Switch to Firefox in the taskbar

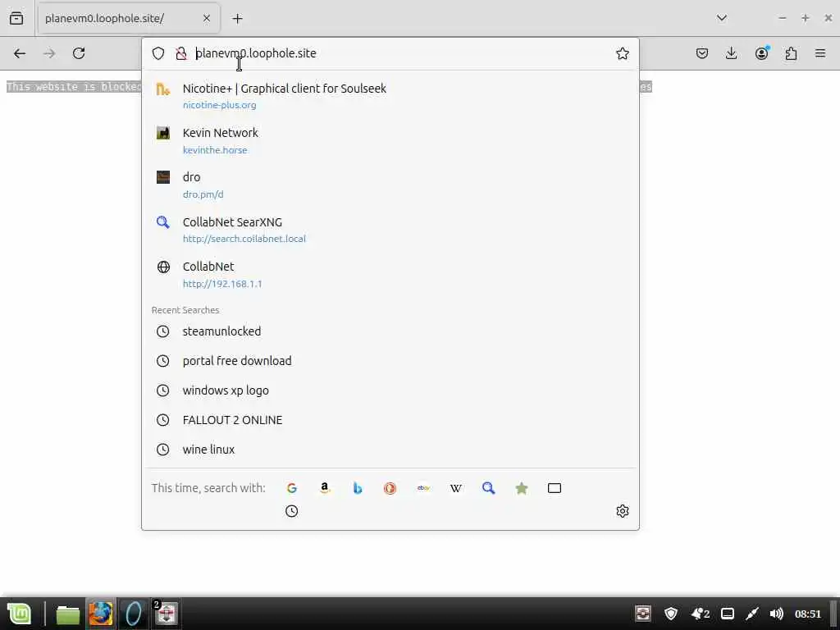click(x=101, y=614)
